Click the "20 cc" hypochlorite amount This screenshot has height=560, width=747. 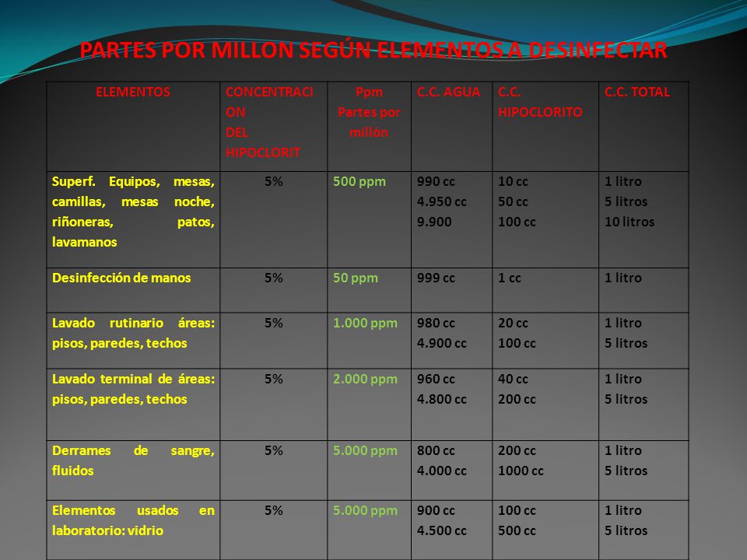pyautogui.click(x=513, y=324)
